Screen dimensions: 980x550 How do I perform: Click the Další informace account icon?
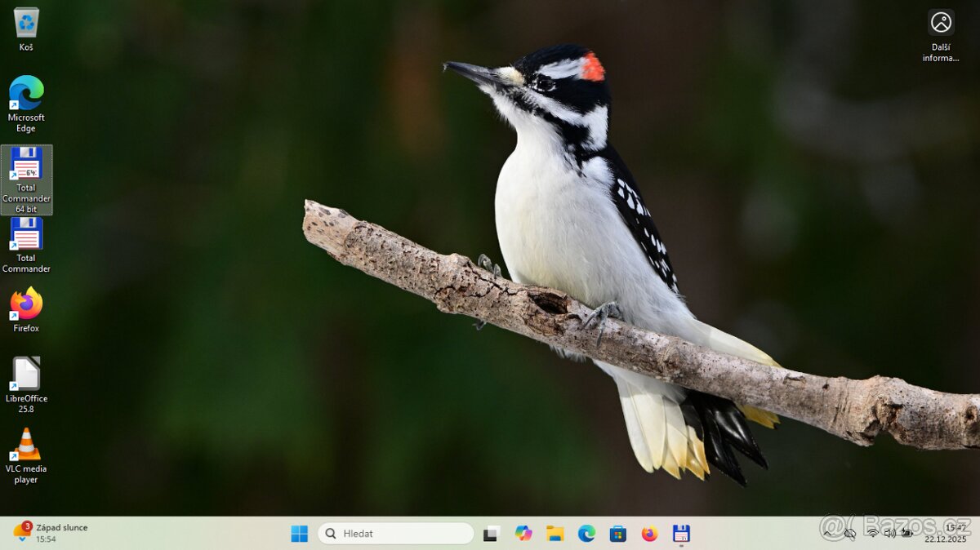[x=940, y=23]
